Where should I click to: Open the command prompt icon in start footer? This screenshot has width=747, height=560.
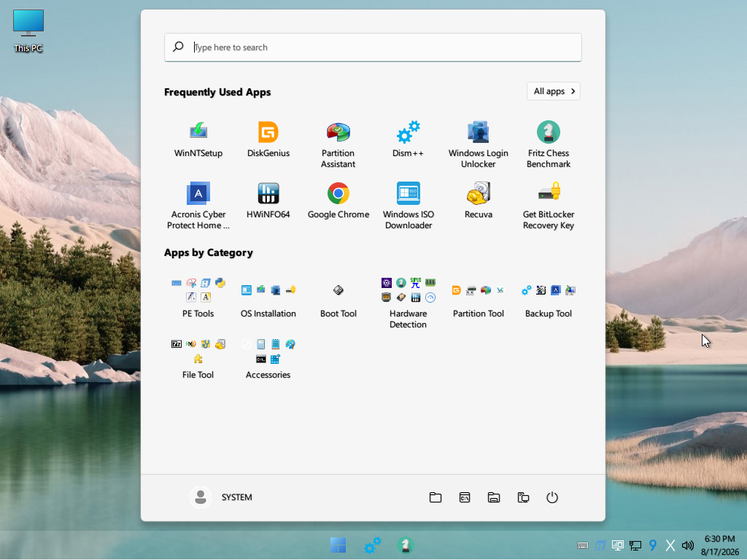pyautogui.click(x=465, y=497)
